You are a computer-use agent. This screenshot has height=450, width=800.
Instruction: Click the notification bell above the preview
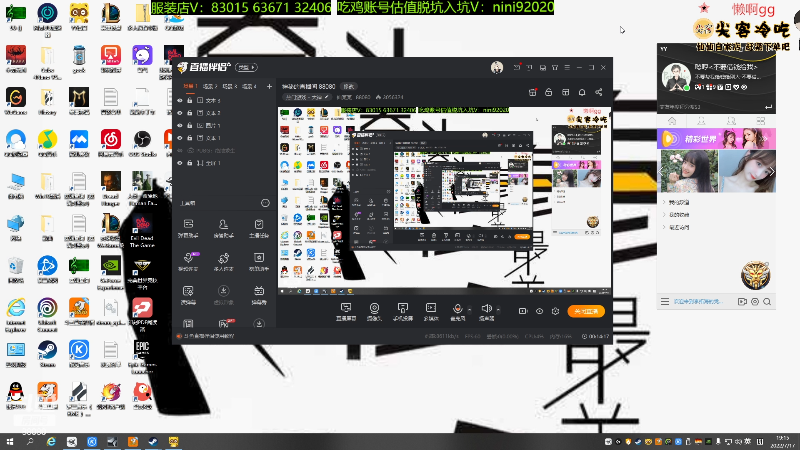[582, 92]
